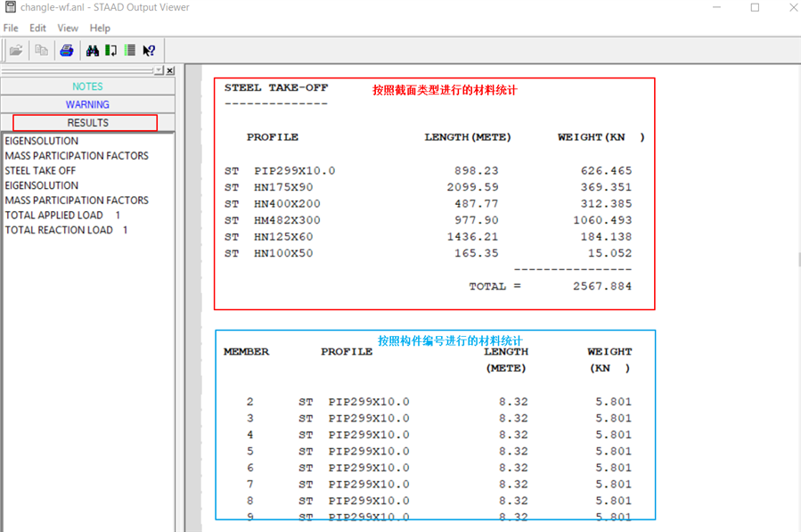Image resolution: width=801 pixels, height=532 pixels.
Task: Go to TOTAL REACTION LOAD 1 entry
Action: tap(66, 230)
